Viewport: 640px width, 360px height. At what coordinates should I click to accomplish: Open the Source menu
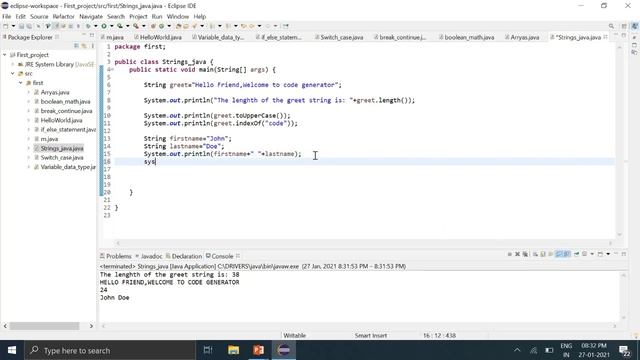click(39, 17)
